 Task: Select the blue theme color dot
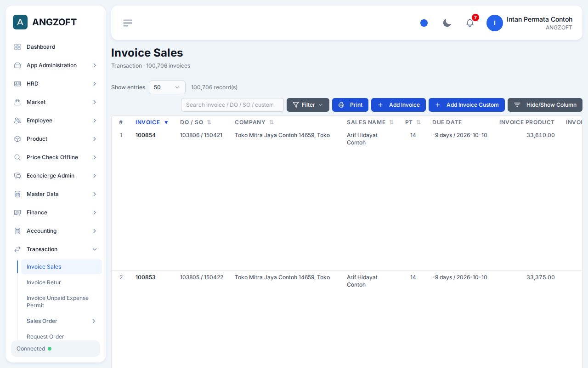424,23
